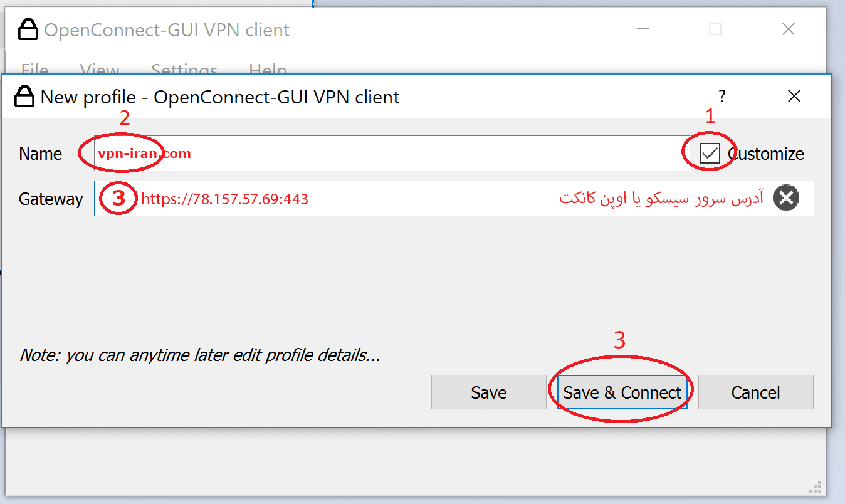Open the View menu
Image resolution: width=845 pixels, height=504 pixels.
[99, 69]
